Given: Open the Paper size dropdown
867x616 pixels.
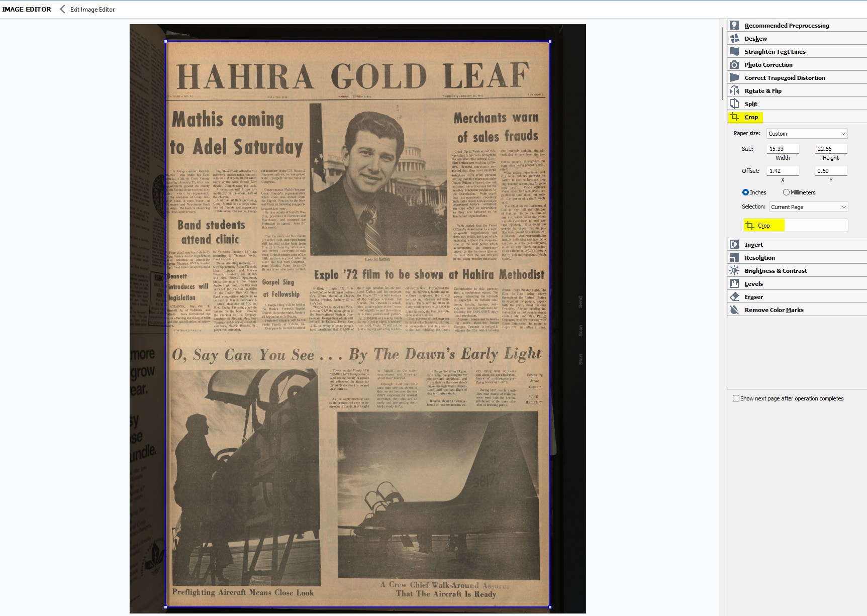Looking at the screenshot, I should (807, 134).
